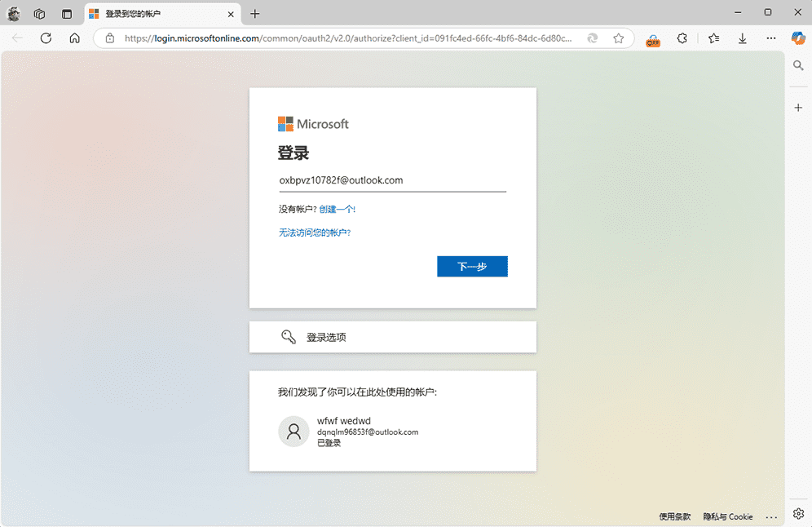Image resolution: width=812 pixels, height=527 pixels.
Task: Click the back navigation arrow
Action: 17,38
